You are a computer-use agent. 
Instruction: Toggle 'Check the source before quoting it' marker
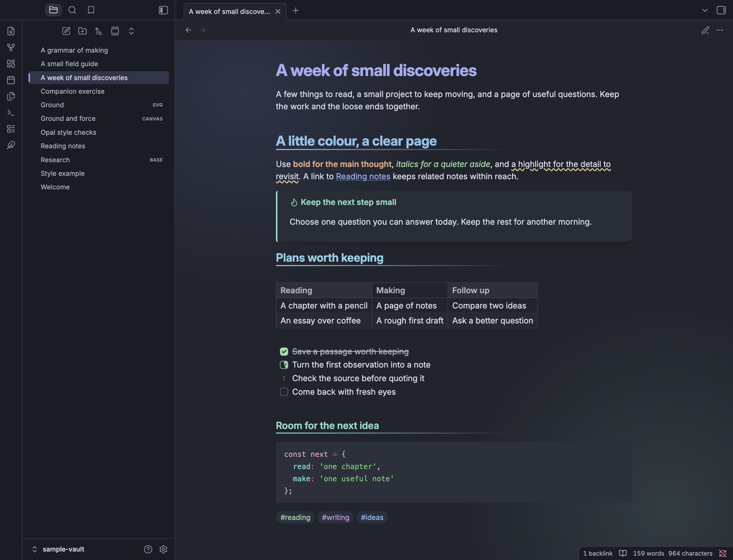point(284,378)
